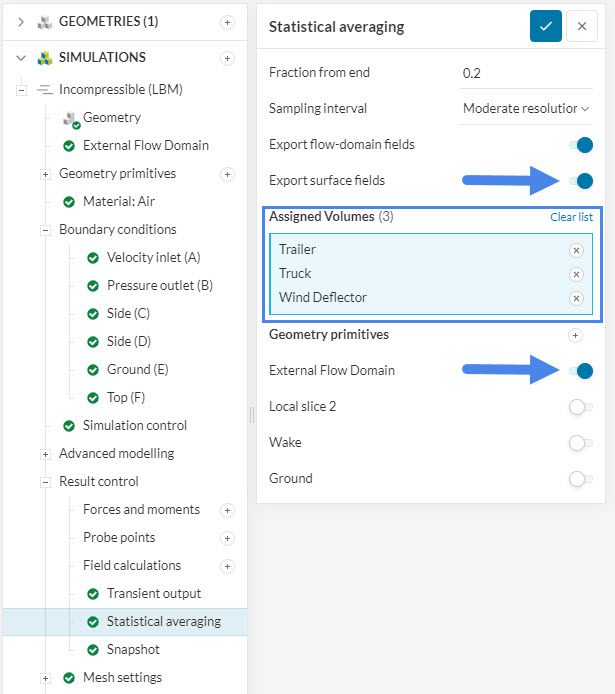
Task: Expand the GEOMETRIES section
Action: (21, 21)
